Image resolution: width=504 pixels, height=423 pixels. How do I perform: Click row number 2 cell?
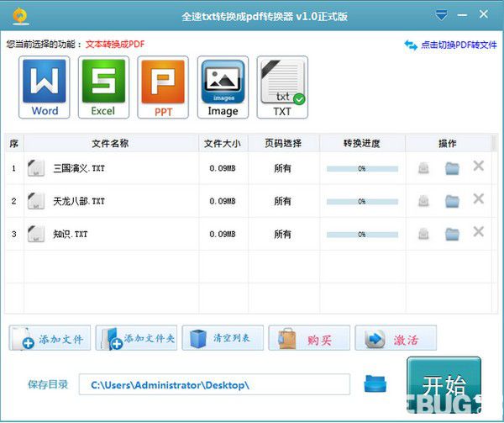click(14, 201)
